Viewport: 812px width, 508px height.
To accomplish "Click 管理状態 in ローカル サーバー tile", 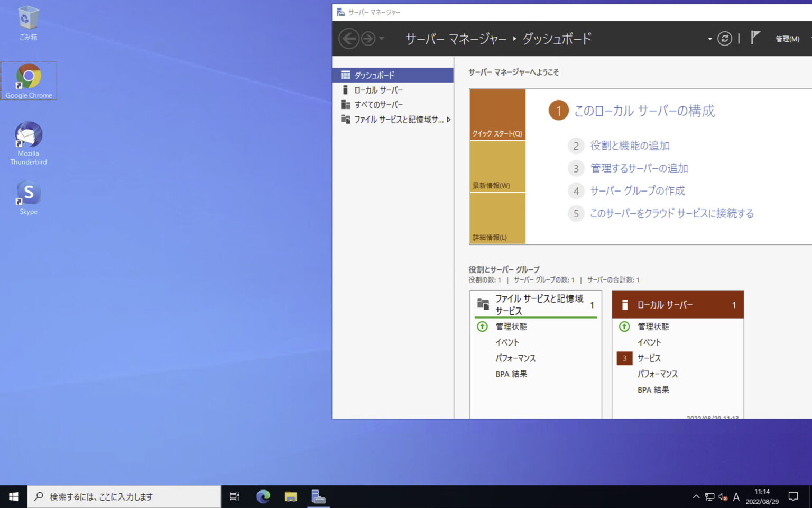I will tap(653, 326).
